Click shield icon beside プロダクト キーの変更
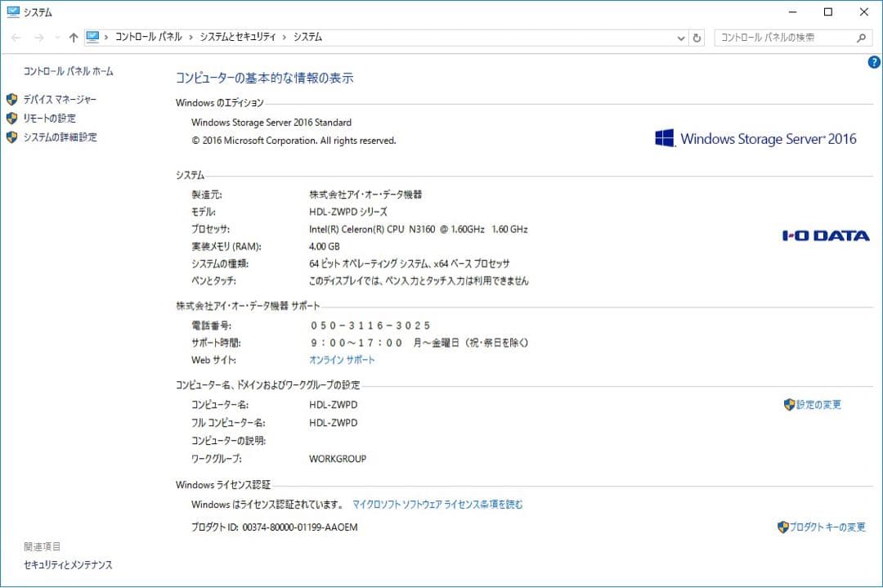883x588 pixels. [782, 527]
